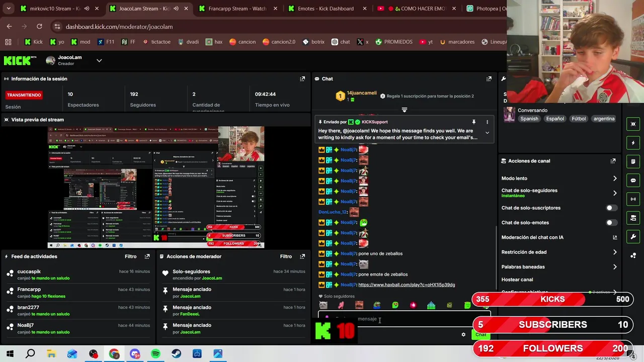Unpin the KICKSupport pinned message
This screenshot has height=362, width=644.
point(473,122)
